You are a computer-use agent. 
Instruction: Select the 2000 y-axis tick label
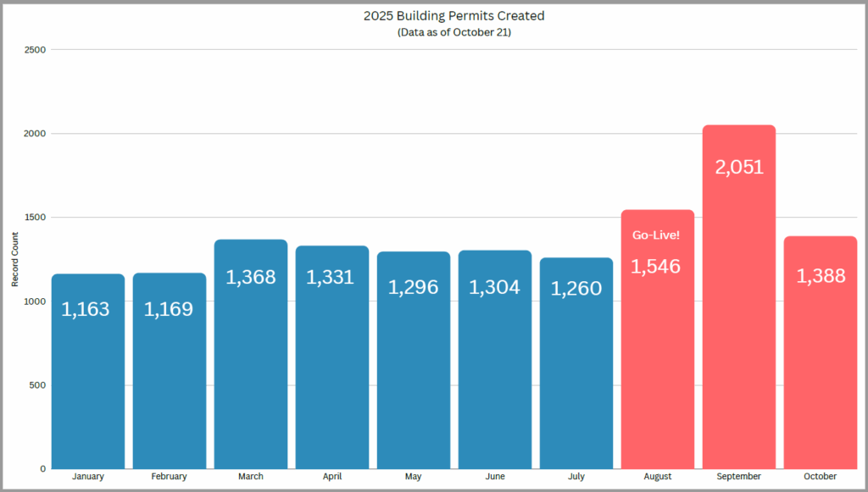click(36, 134)
